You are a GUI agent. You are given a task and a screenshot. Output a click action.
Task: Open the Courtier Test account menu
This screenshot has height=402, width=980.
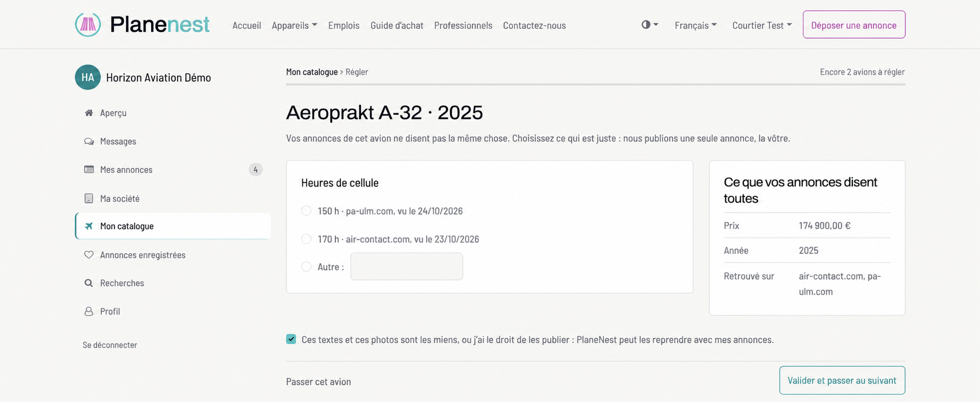(x=762, y=26)
